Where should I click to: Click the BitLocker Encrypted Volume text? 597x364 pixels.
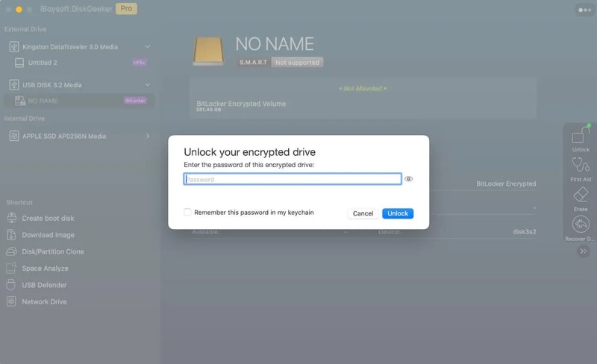pyautogui.click(x=241, y=104)
